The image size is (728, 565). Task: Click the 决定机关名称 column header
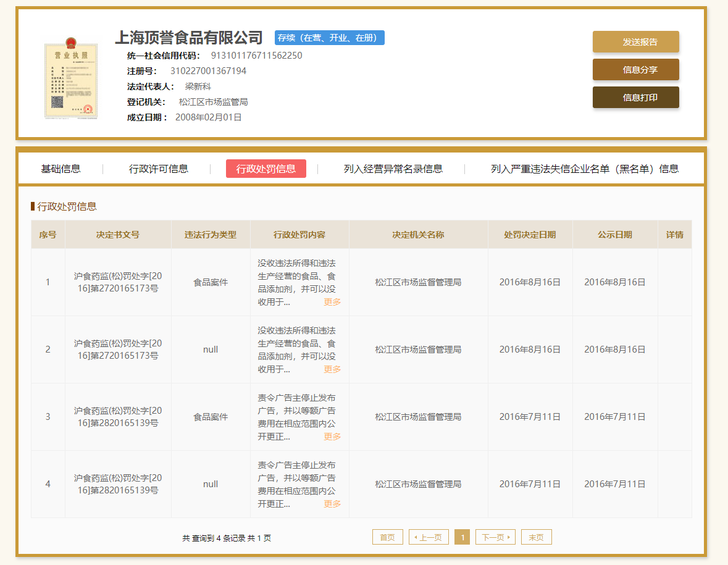tap(418, 235)
